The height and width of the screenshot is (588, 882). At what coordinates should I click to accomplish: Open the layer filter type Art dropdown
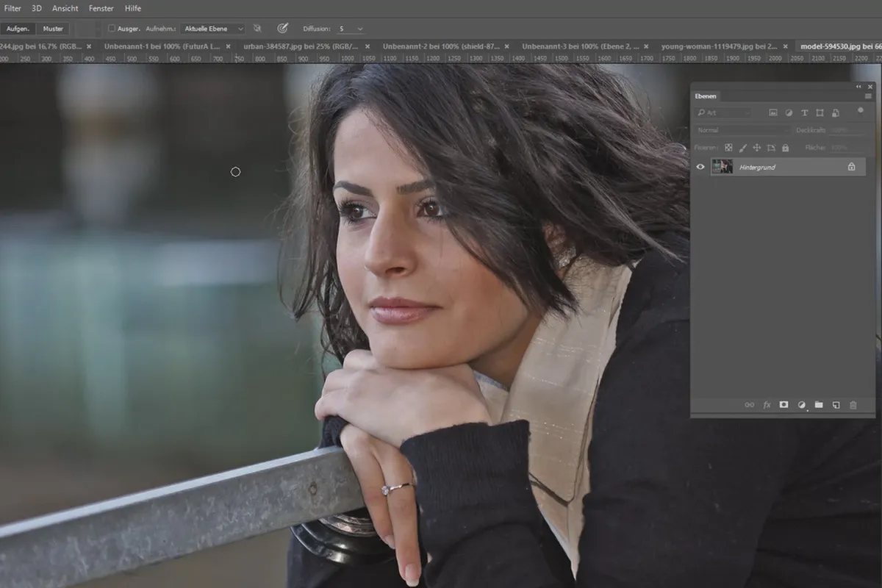pyautogui.click(x=724, y=112)
